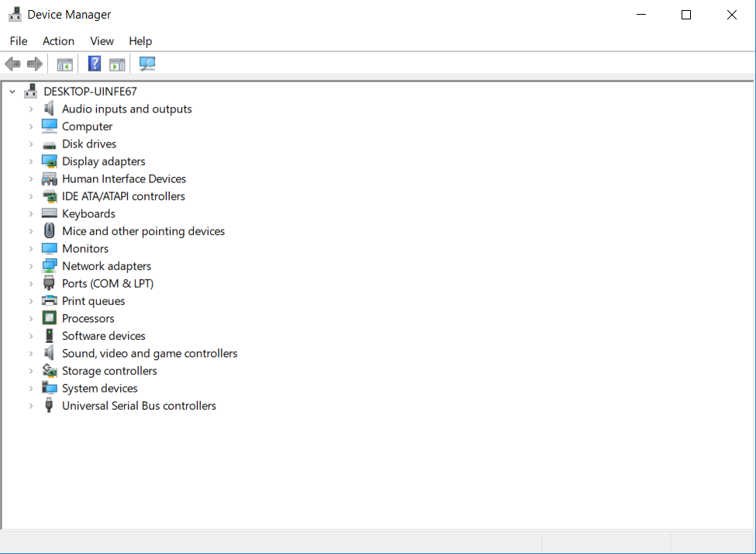Expand Storage controllers chevron
The height and width of the screenshot is (554, 756).
coord(31,371)
